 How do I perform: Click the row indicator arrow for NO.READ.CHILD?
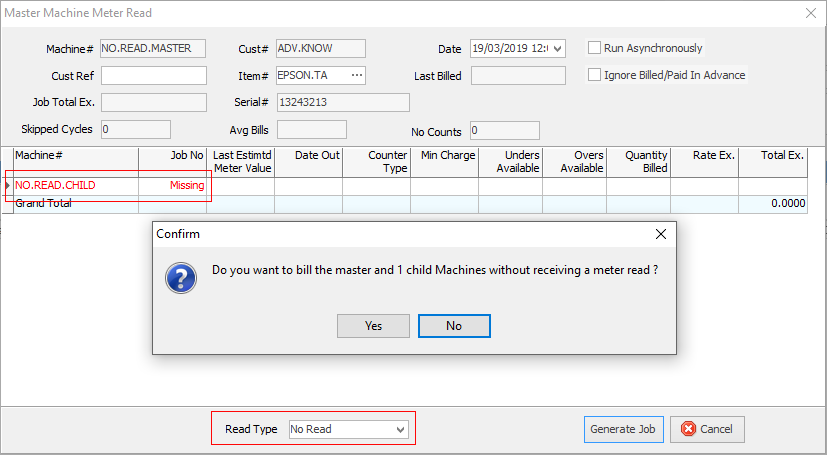[8, 185]
